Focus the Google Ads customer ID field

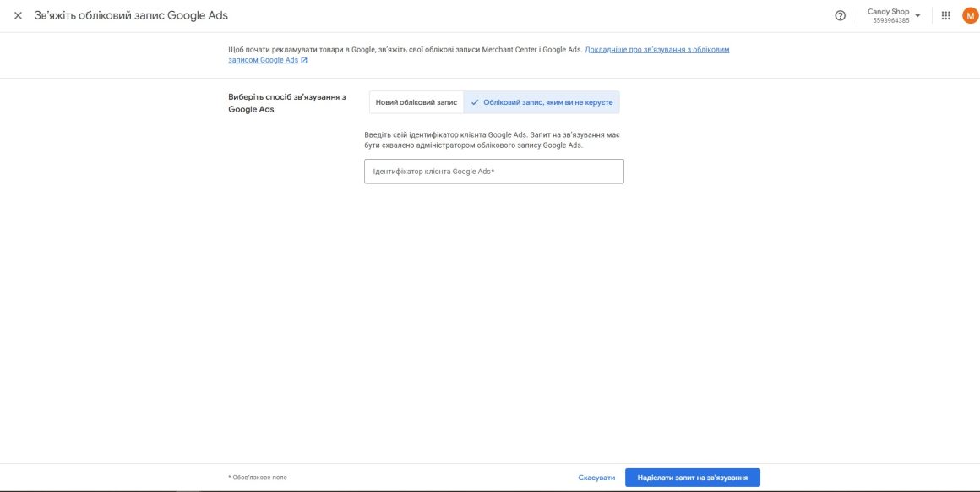tap(493, 172)
